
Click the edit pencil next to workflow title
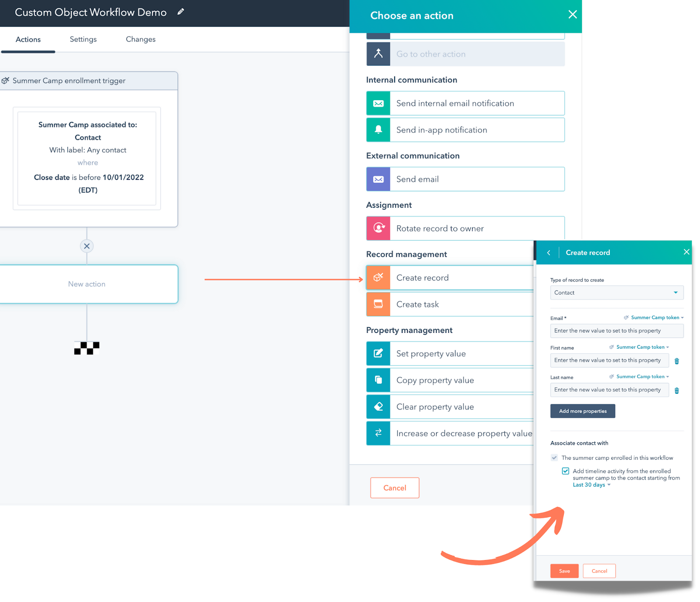point(180,12)
